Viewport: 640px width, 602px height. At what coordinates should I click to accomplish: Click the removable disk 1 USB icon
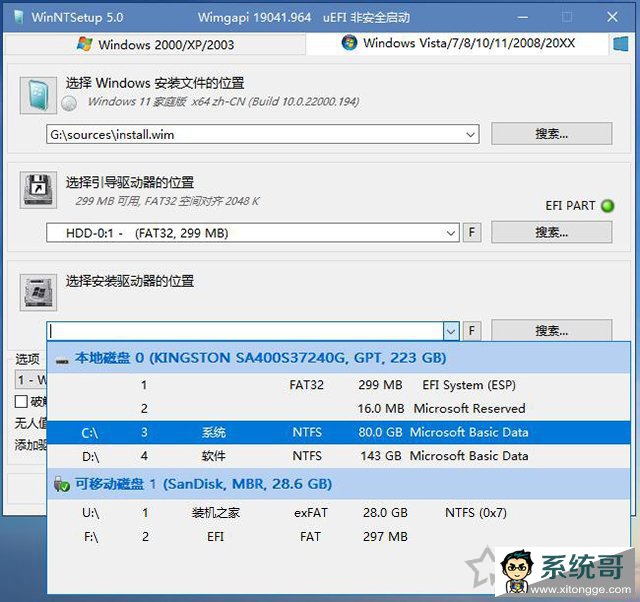[62, 484]
